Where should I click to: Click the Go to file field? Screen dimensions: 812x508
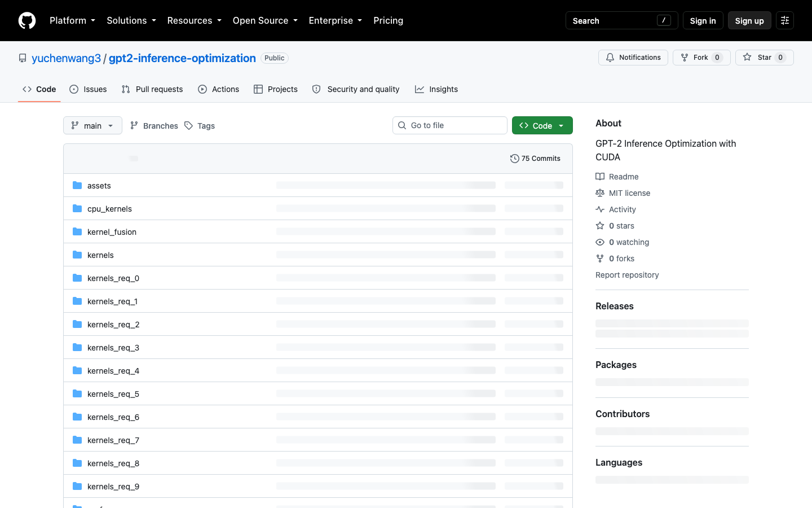450,125
